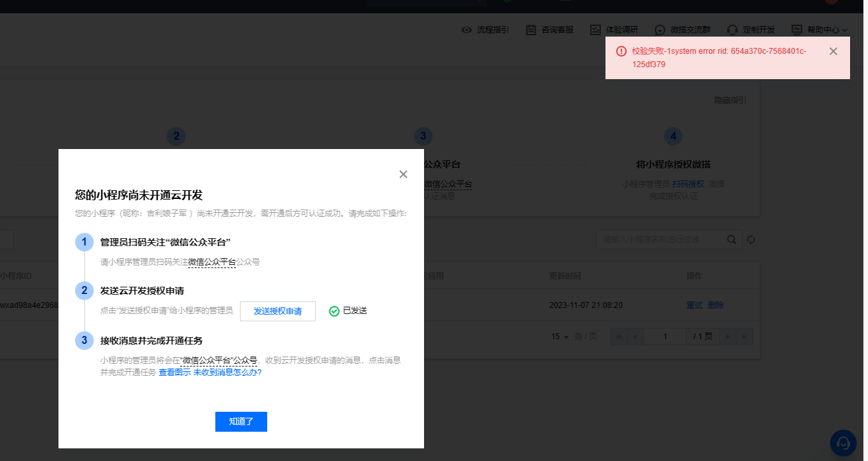Click the 知道了 button
The width and height of the screenshot is (868, 461).
tap(241, 422)
